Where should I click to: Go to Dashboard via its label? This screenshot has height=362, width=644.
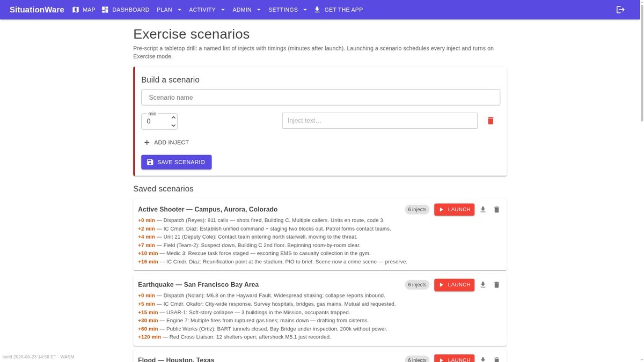click(131, 10)
